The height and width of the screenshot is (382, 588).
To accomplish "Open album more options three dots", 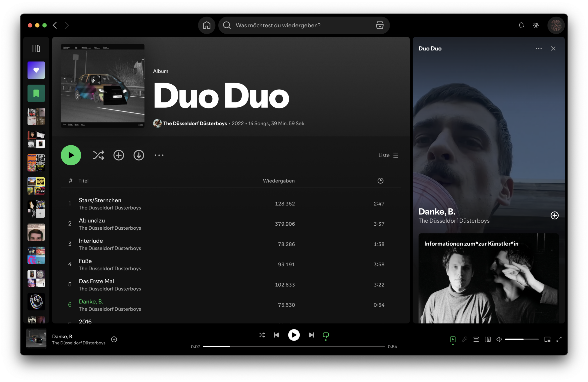I will pyautogui.click(x=159, y=155).
